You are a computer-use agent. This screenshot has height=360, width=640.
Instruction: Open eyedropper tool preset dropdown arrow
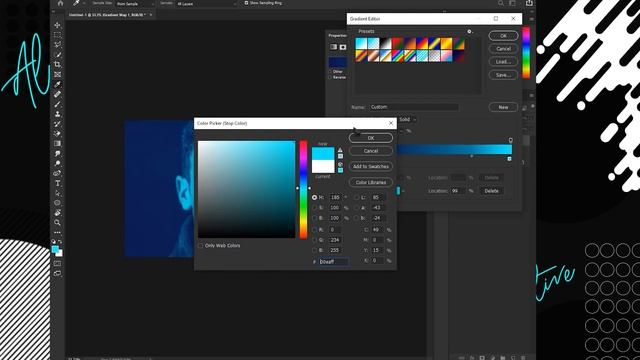tap(84, 3)
